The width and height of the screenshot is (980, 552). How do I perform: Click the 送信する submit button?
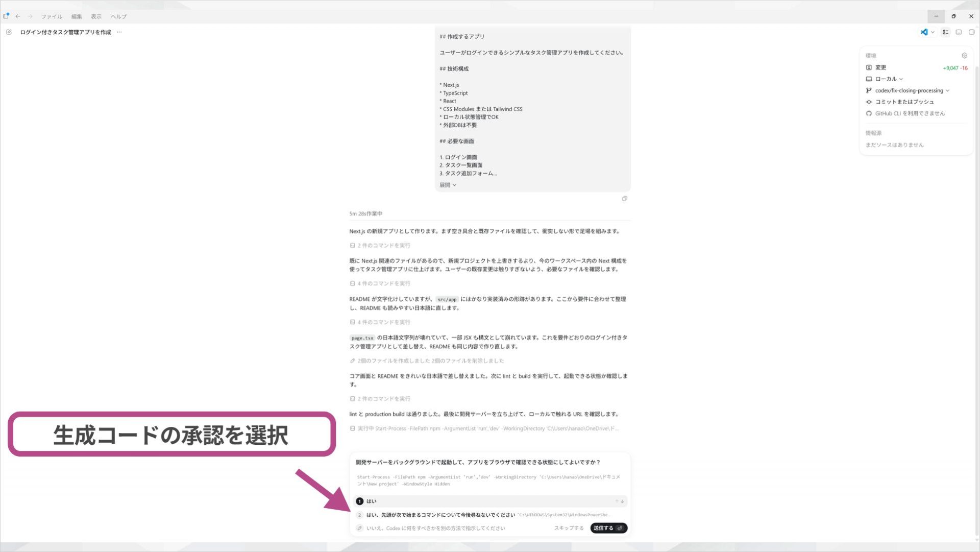[x=608, y=528]
